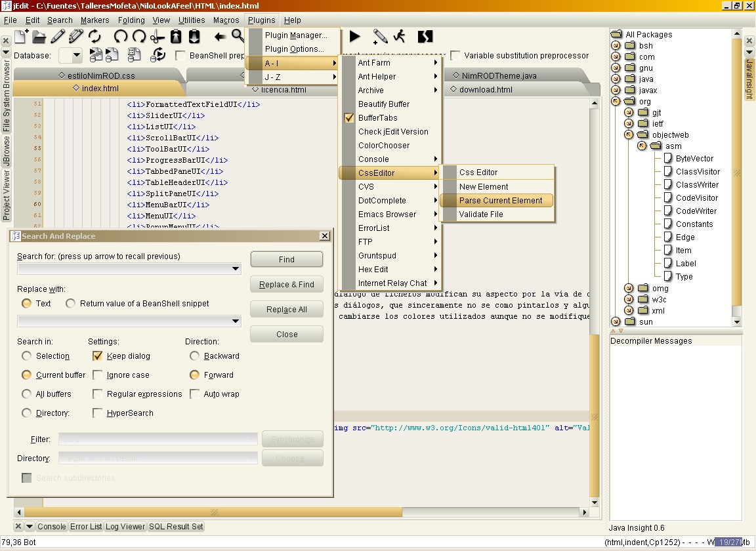Click the New File toolbar icon
The height and width of the screenshot is (551, 756).
click(20, 36)
